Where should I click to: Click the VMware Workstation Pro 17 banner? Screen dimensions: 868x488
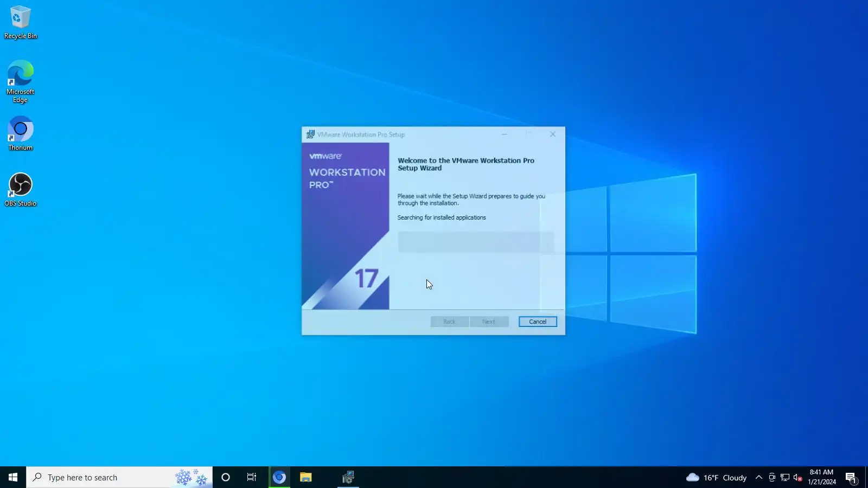pos(346,226)
